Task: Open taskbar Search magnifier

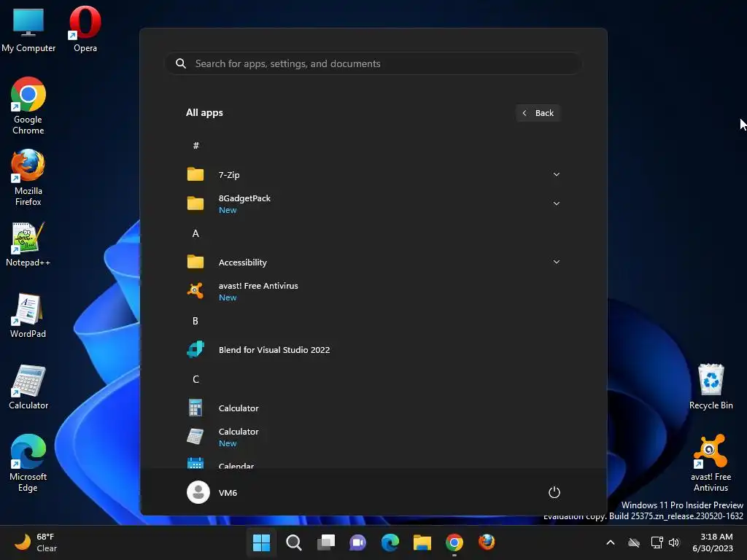Action: [293, 542]
